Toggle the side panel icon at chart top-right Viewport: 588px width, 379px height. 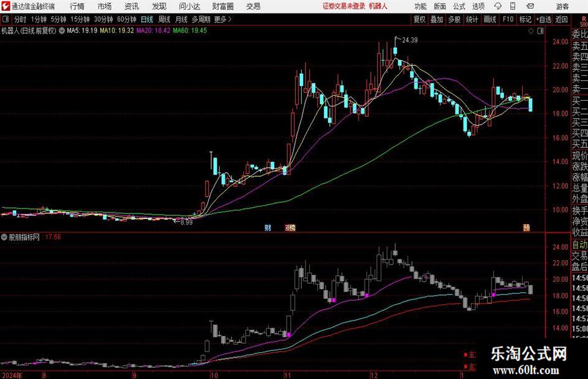(x=540, y=31)
